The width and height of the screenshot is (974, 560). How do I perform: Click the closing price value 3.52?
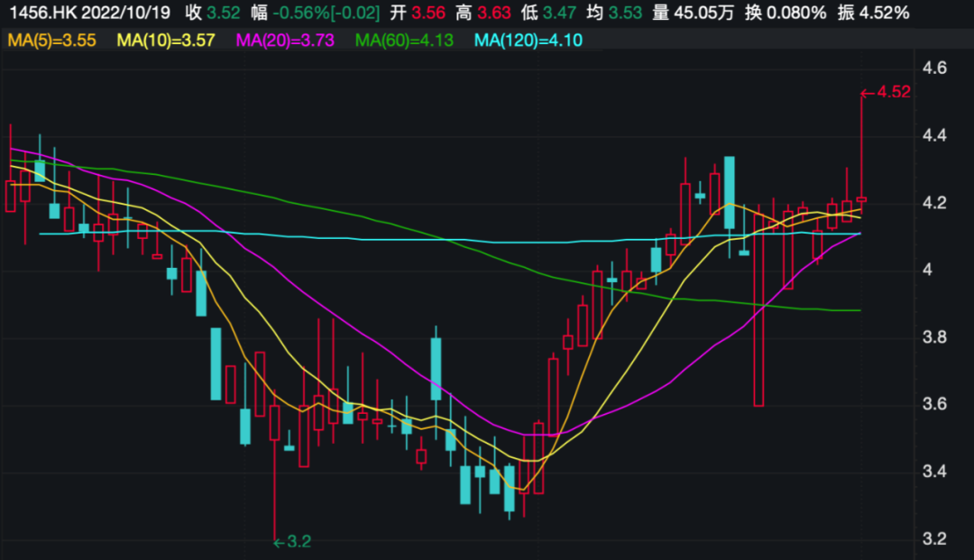[x=224, y=13]
